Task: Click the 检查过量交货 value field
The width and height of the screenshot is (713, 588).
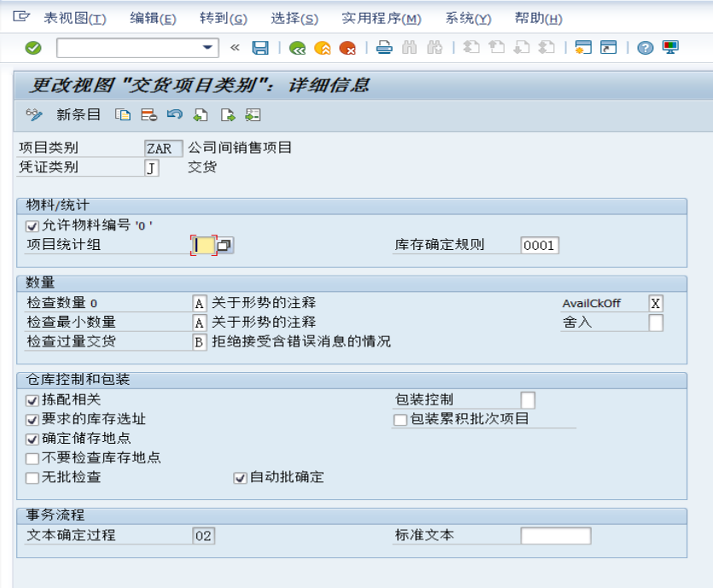Action: pyautogui.click(x=200, y=342)
